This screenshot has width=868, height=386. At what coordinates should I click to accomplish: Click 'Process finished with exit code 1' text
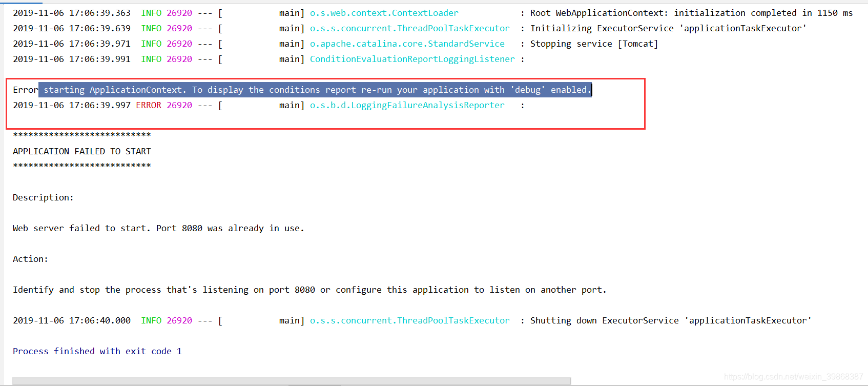pyautogui.click(x=97, y=351)
